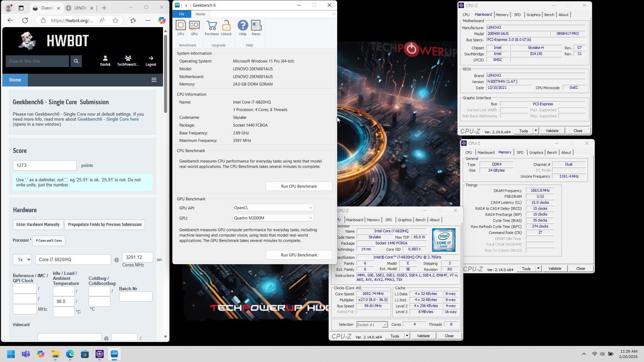Click Run CPU Benchmark button
The width and height of the screenshot is (644, 362).
click(299, 186)
